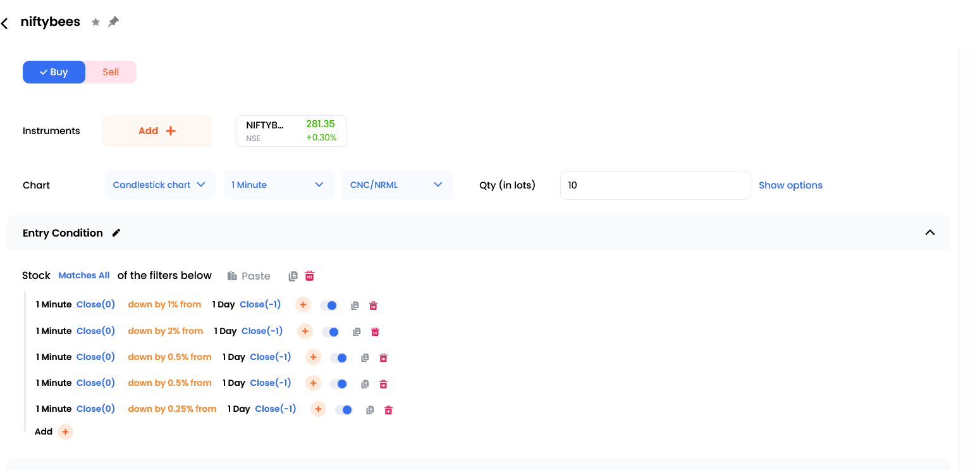Click '1 Day' in the down by 0.25% row
The height and width of the screenshot is (470, 980).
coord(239,409)
